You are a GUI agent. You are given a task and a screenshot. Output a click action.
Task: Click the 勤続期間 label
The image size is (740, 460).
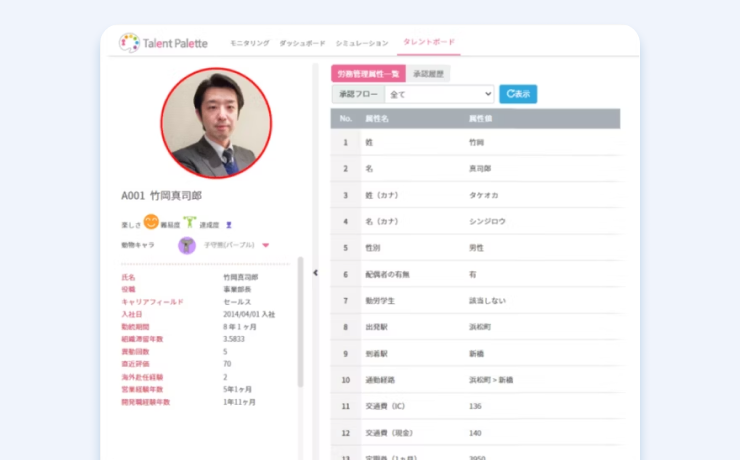[x=135, y=327]
